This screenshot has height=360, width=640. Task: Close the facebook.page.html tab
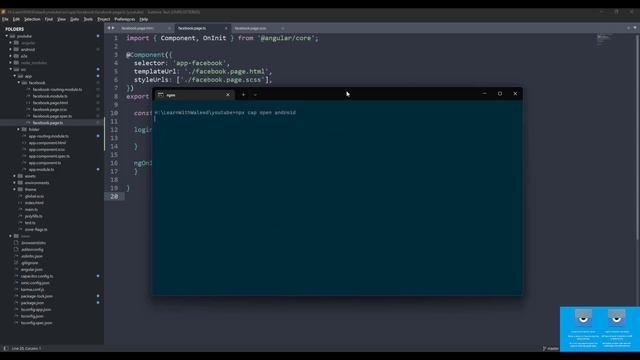click(169, 28)
